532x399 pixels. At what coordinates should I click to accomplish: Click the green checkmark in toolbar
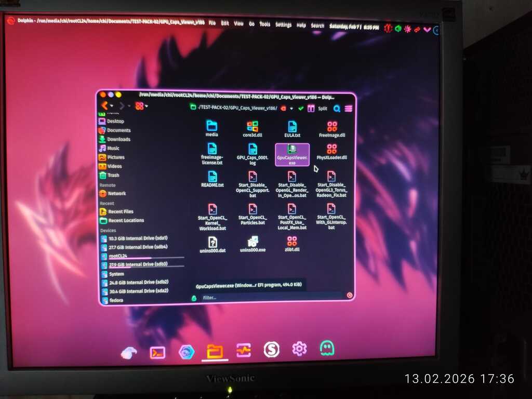point(301,109)
